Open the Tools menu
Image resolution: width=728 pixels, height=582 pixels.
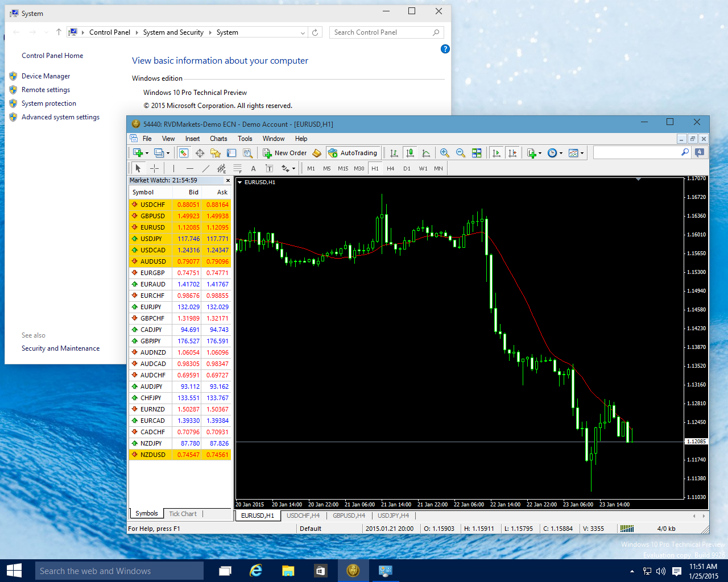tap(245, 139)
